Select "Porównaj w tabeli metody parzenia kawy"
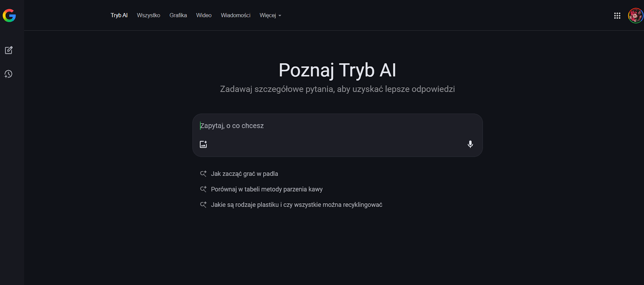644x285 pixels. (x=266, y=189)
